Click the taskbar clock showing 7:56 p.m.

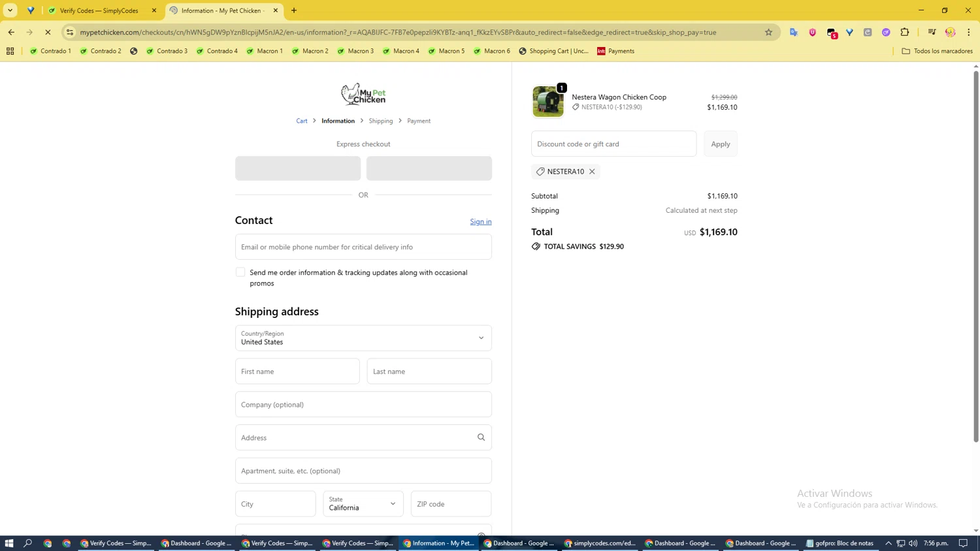tap(936, 543)
